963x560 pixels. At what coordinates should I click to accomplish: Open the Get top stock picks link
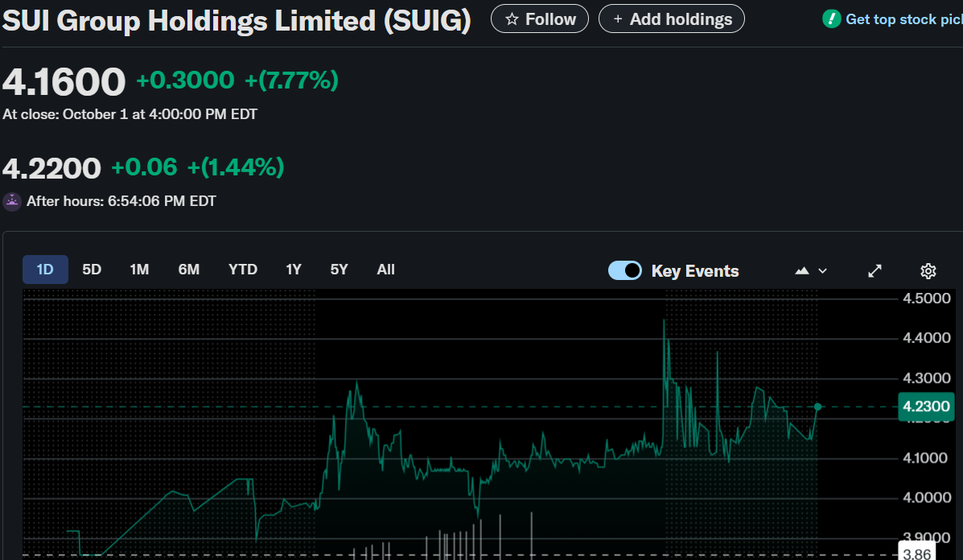click(903, 19)
